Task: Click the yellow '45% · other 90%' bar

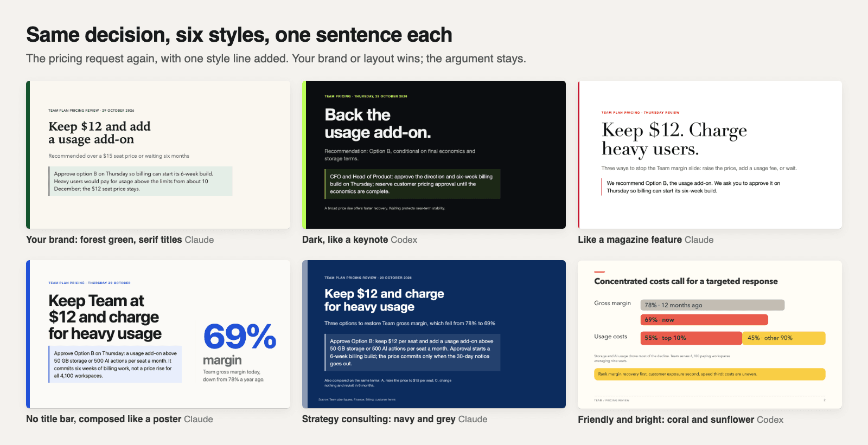Action: click(x=784, y=338)
